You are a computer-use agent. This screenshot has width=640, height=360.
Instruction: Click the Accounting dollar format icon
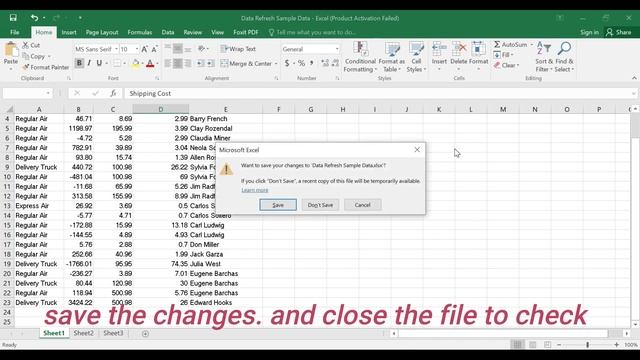[287, 63]
